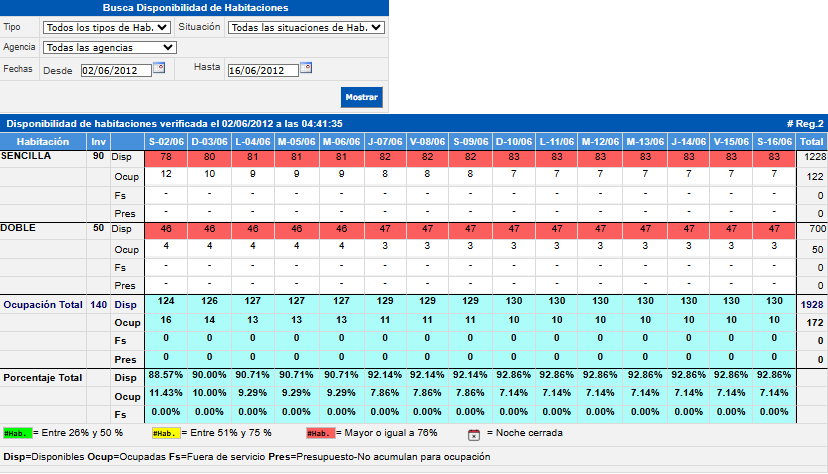Open the Situación dropdown
Image resolution: width=828 pixels, height=474 pixels.
click(x=306, y=28)
